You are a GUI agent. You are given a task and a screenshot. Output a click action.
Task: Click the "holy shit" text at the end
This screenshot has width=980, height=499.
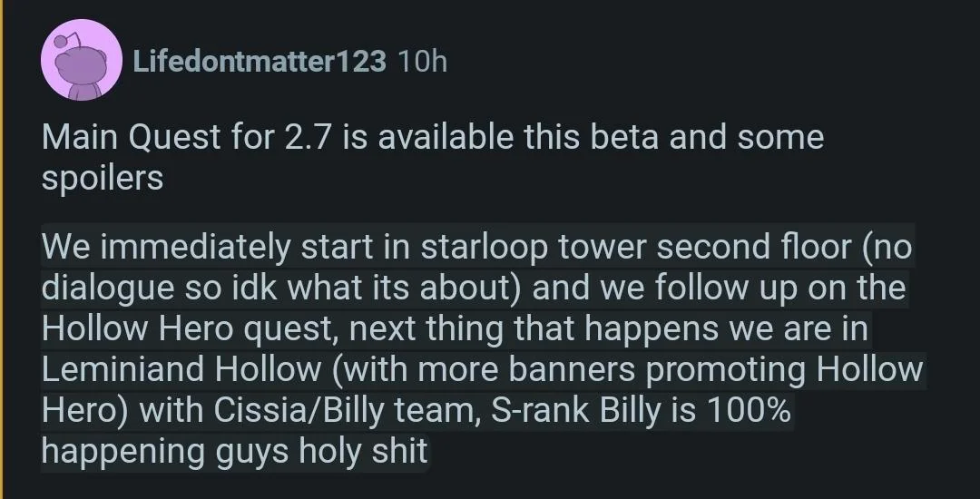[377, 451]
